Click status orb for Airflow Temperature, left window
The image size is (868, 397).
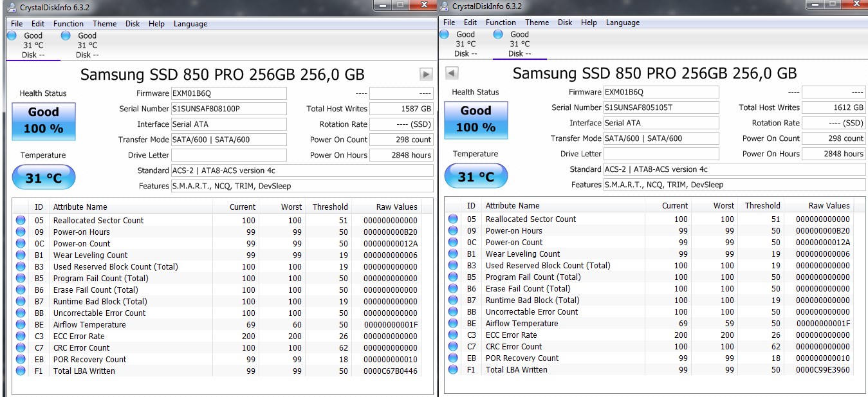click(x=21, y=324)
